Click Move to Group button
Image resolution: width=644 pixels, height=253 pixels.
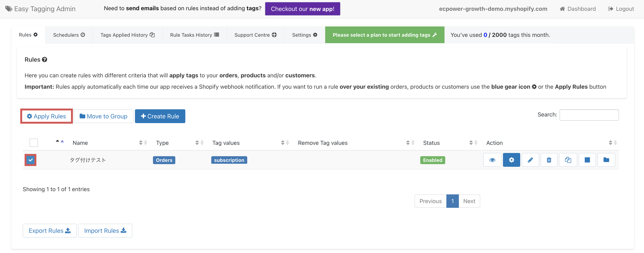pos(103,116)
